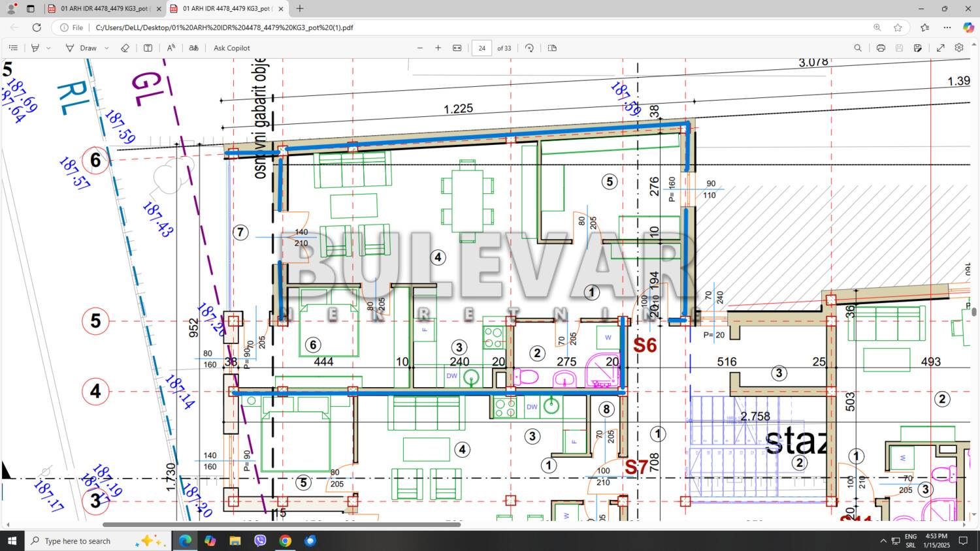Search the PDF with Find icon

[858, 48]
